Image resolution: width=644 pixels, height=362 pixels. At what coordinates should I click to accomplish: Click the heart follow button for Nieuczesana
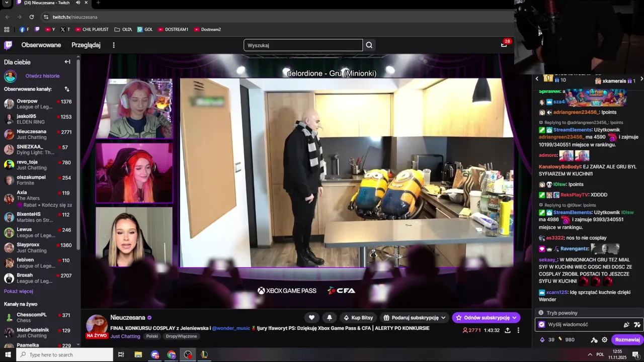[311, 318]
